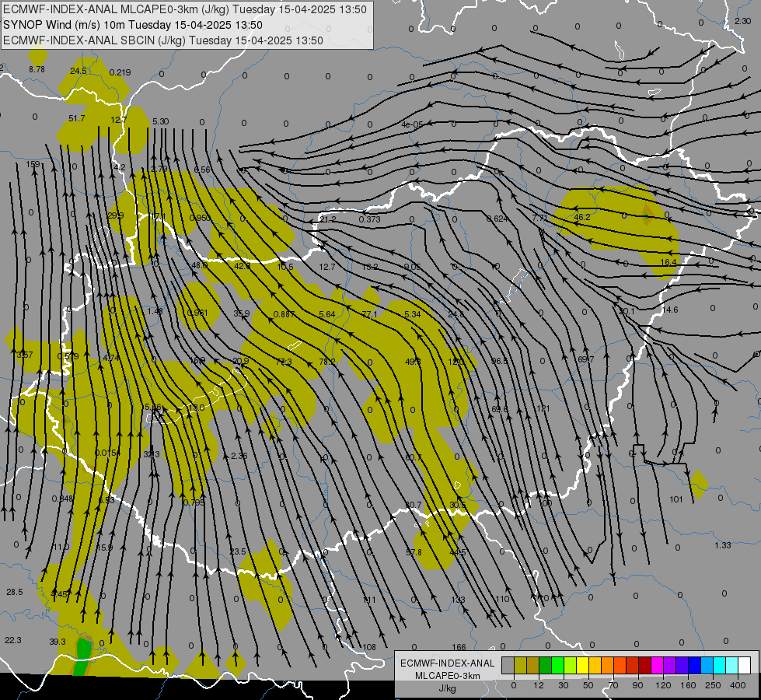Choose the magenta swatch in the legend

pos(657,666)
